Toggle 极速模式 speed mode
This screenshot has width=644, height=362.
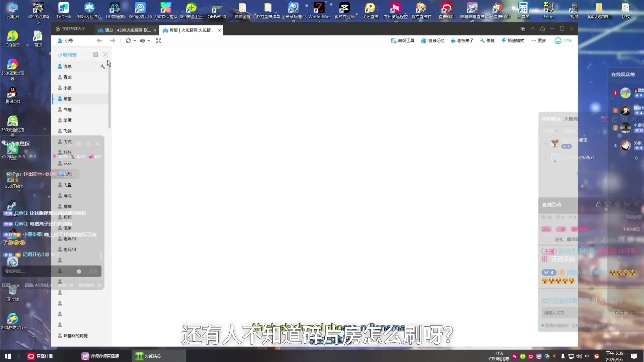point(513,41)
